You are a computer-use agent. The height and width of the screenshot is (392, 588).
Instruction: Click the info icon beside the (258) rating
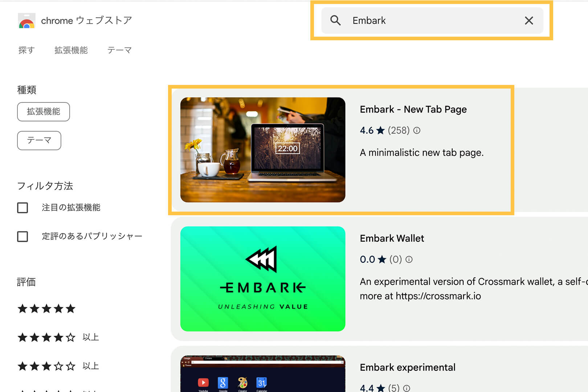point(417,130)
